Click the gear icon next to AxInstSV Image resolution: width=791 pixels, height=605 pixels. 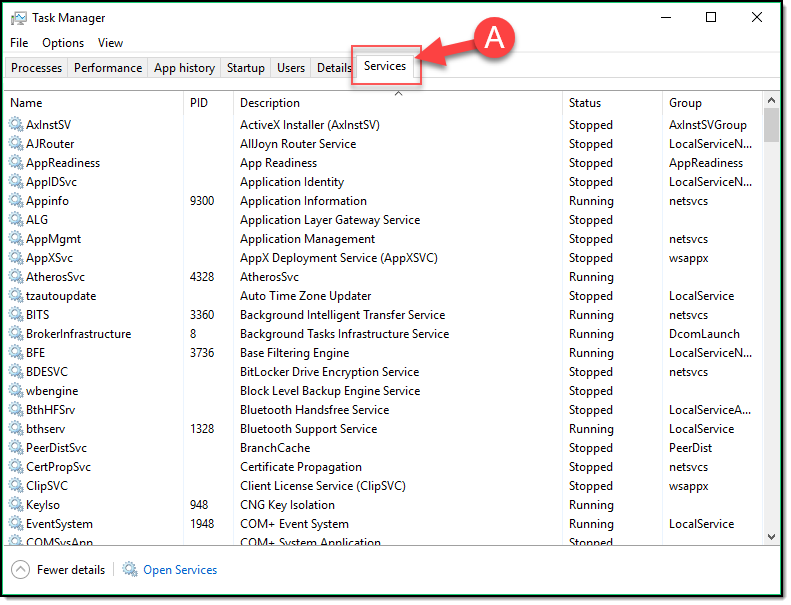click(16, 125)
